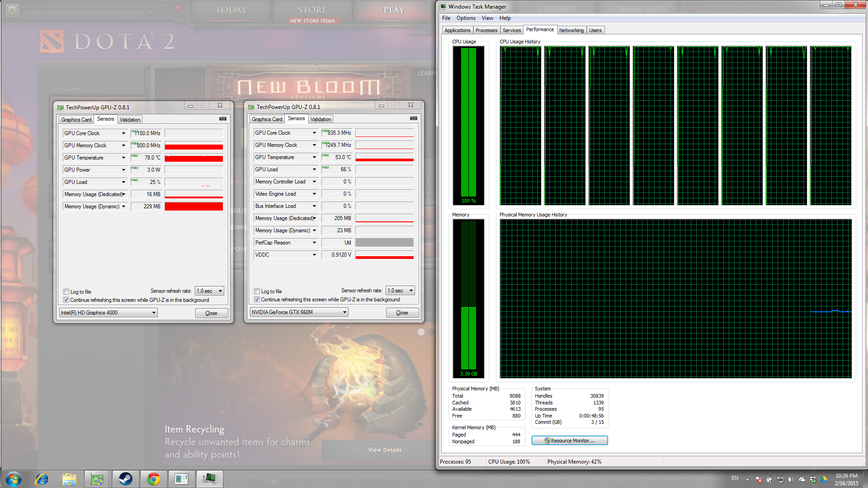Click Dota 2 PLAY tab
Viewport: 868px width, 488px height.
click(394, 10)
